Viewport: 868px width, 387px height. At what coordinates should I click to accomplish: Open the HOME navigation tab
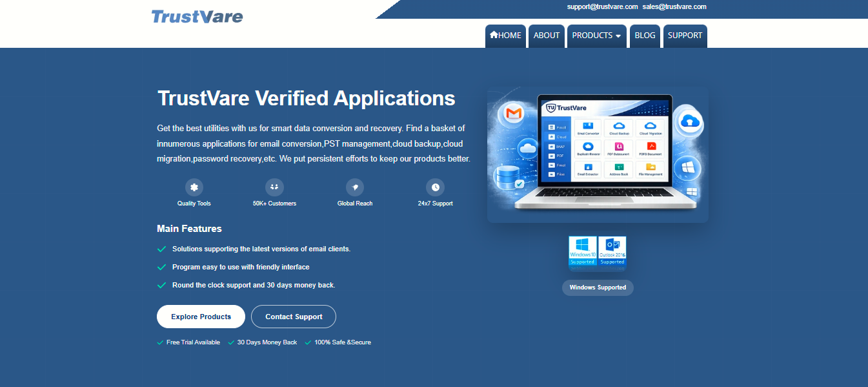[x=505, y=36]
